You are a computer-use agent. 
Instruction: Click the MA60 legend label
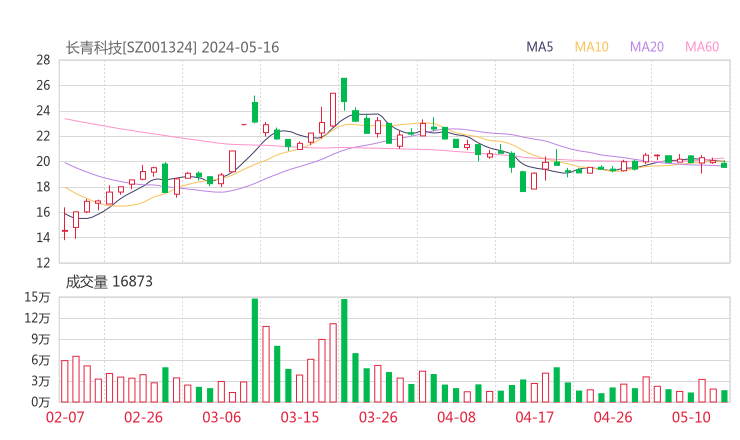(702, 47)
